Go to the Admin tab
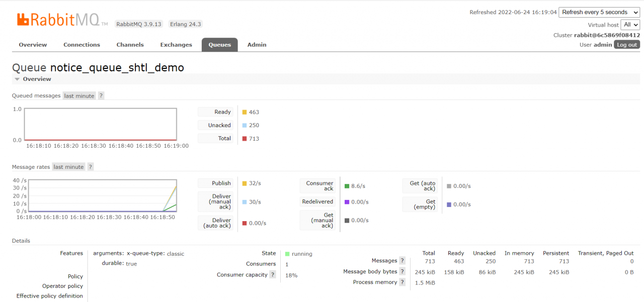The image size is (644, 302). (x=257, y=45)
